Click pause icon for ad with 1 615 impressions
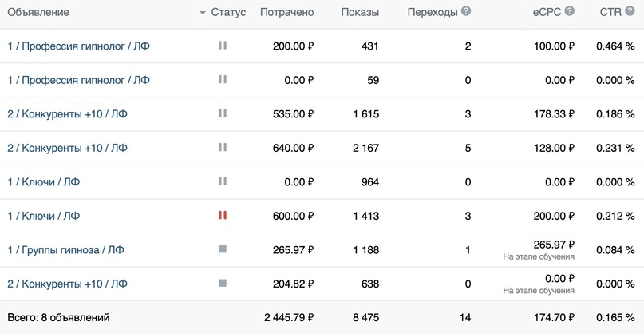644x334 pixels. (x=223, y=113)
